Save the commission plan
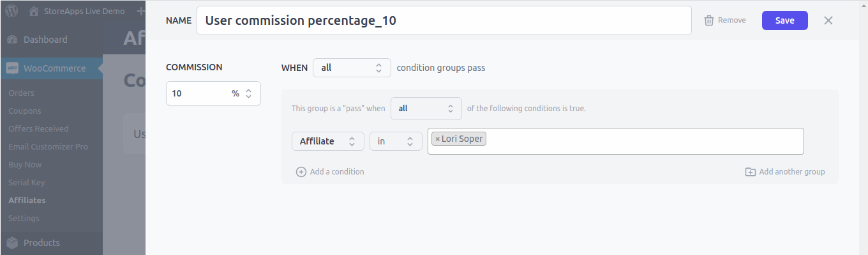The height and width of the screenshot is (255, 868). (785, 20)
